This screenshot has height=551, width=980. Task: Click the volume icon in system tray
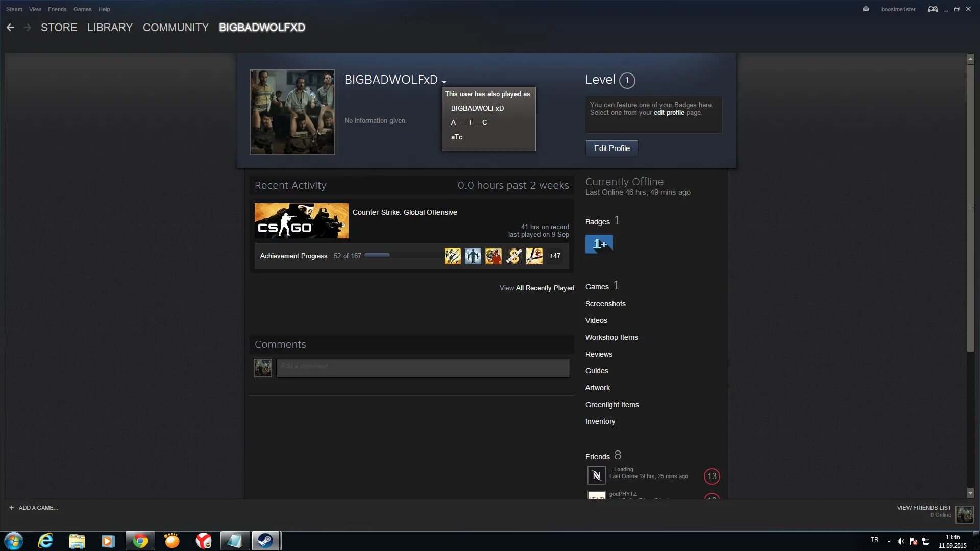point(901,541)
